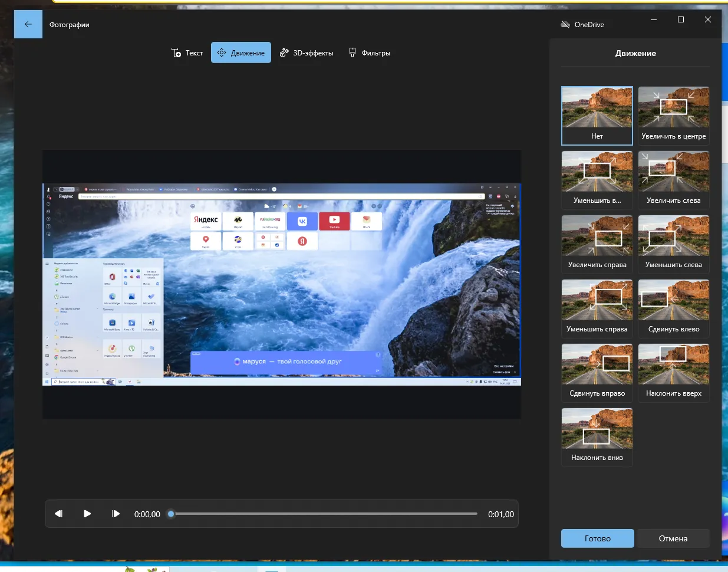The image size is (728, 572).
Task: Select the Наклонить вверх motion
Action: pyautogui.click(x=673, y=373)
